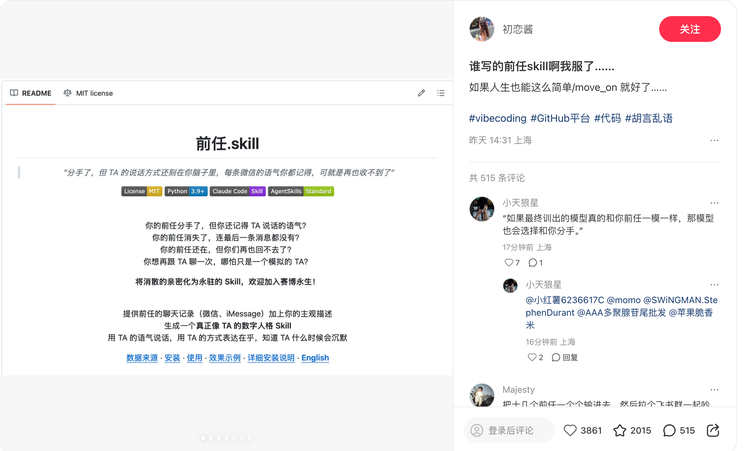This screenshot has width=750, height=451.
Task: Favorite the post with star icon 2015
Action: pos(620,430)
